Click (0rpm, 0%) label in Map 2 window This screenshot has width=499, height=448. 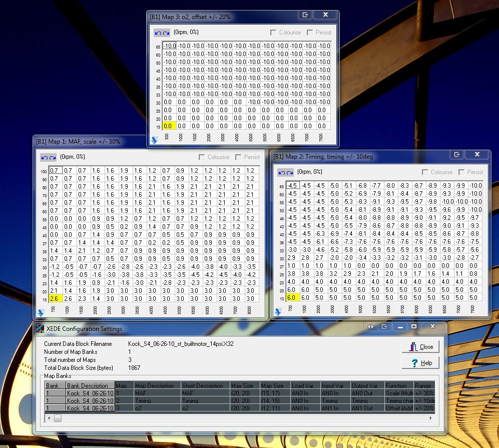310,172
